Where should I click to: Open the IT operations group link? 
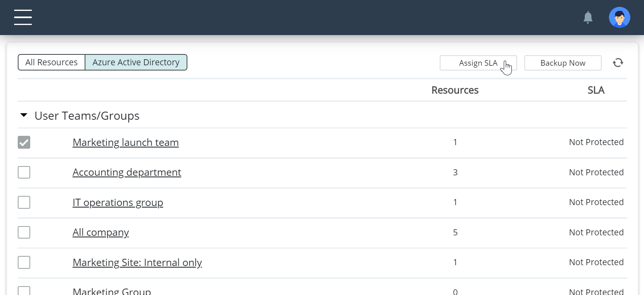coord(118,202)
